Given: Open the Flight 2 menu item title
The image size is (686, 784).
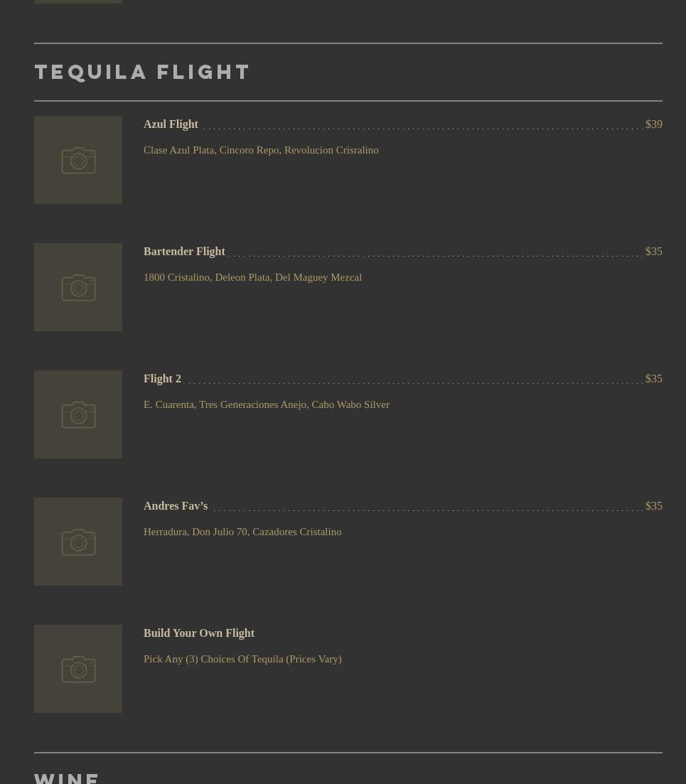Looking at the screenshot, I should pyautogui.click(x=162, y=379).
